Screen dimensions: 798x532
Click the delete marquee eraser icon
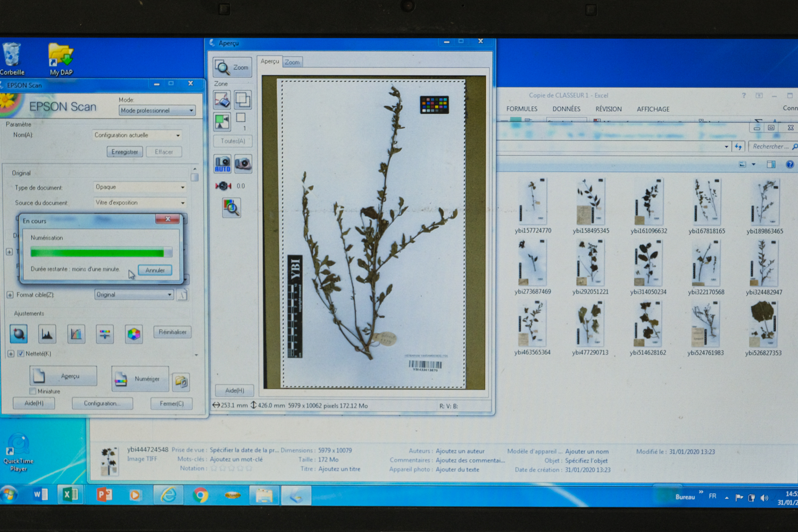pos(222,99)
